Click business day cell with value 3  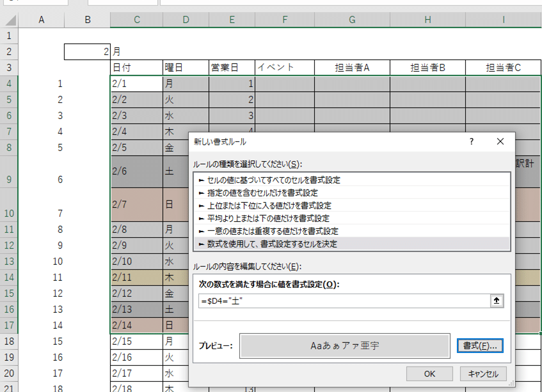coord(232,115)
